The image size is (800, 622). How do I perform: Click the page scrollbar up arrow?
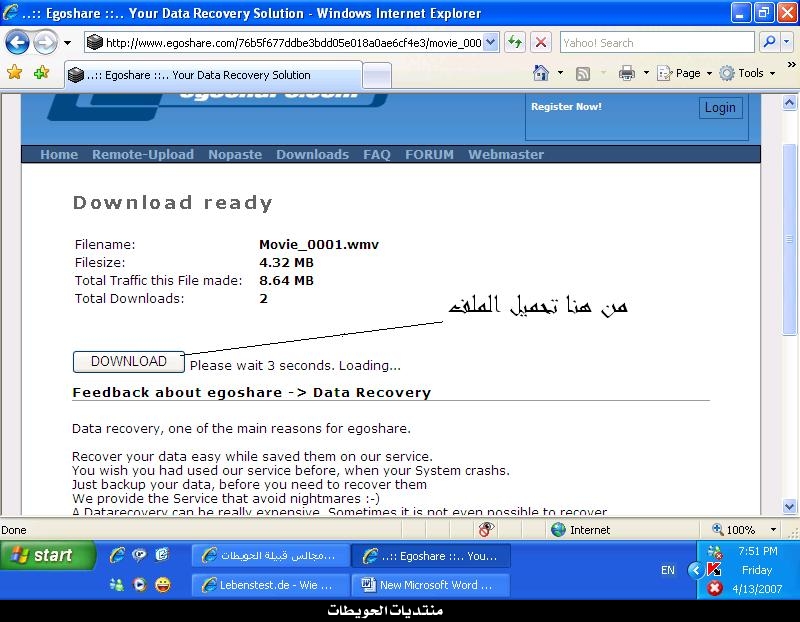(x=789, y=103)
